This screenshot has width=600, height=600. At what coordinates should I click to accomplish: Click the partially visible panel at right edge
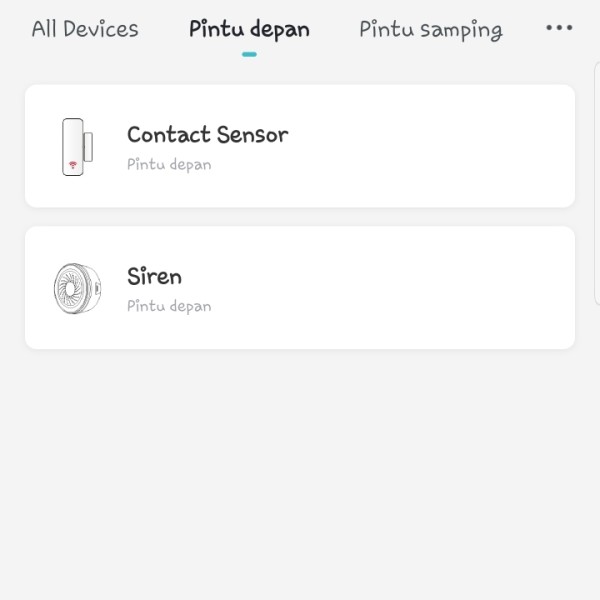[x=597, y=184]
